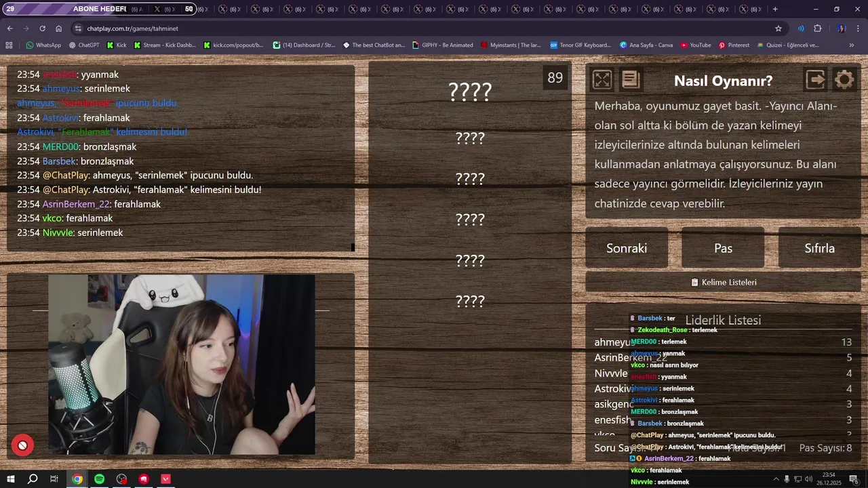Toggle fullscreen with the expand arrows icon

click(601, 80)
